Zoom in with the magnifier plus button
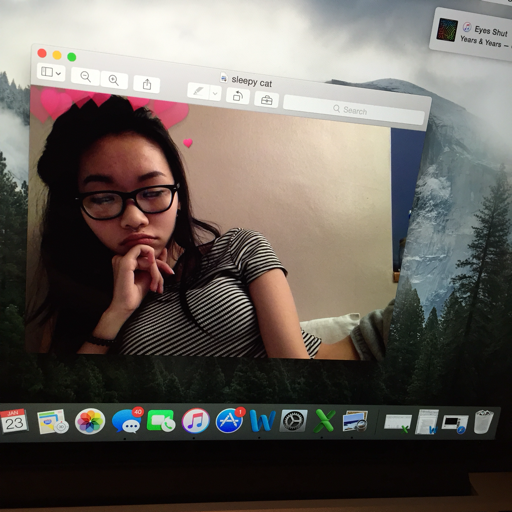The width and height of the screenshot is (512, 512). point(114,80)
